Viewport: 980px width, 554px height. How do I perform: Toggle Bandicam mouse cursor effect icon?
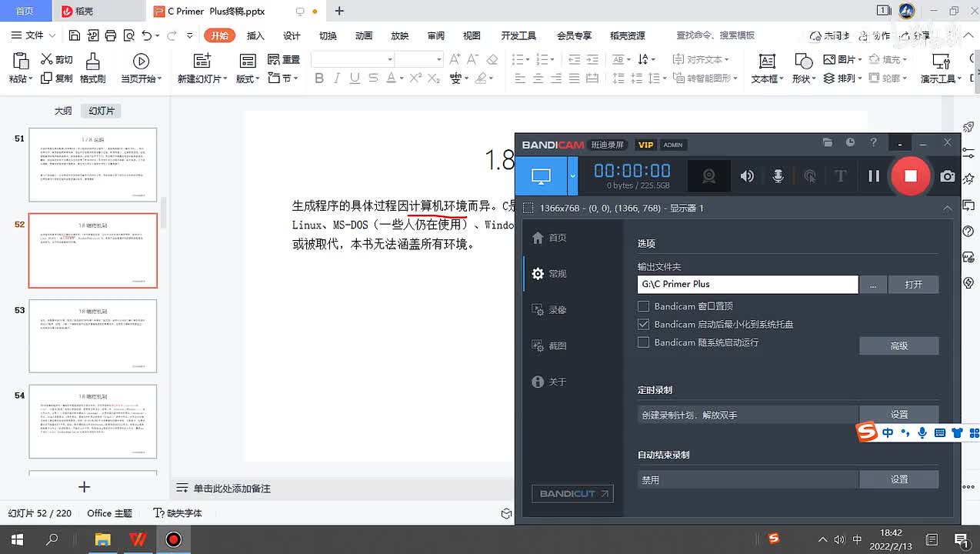[x=809, y=176]
